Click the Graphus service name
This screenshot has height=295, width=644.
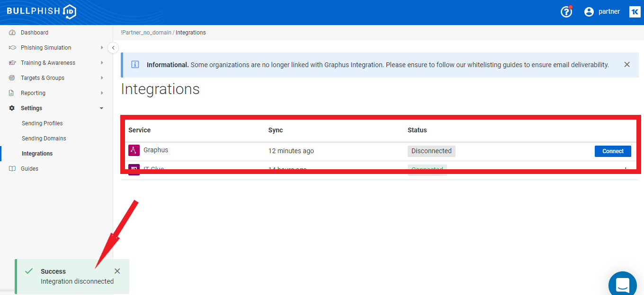coord(156,150)
